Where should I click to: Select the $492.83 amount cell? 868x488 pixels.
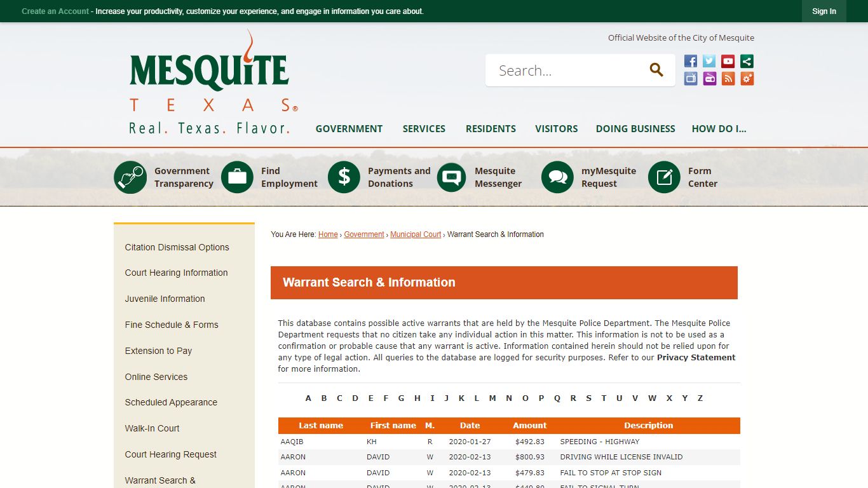pos(530,442)
